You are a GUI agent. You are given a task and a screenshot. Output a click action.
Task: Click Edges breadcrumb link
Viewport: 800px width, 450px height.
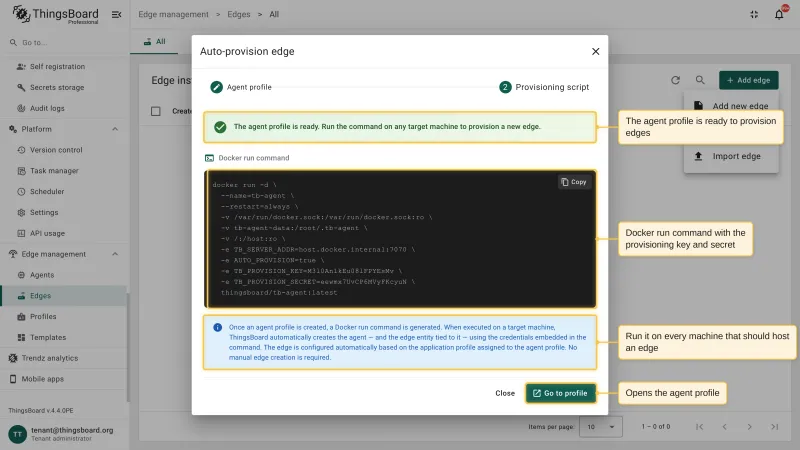(239, 14)
